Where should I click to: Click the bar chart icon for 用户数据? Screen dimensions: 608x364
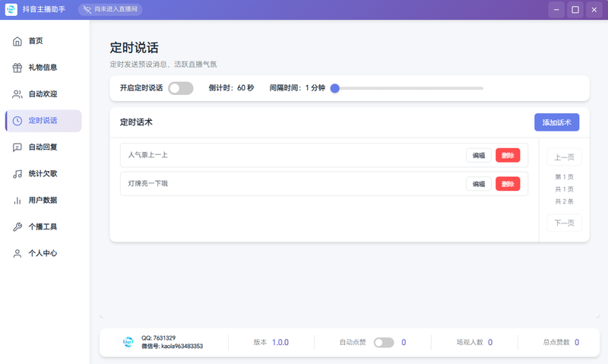(x=17, y=201)
